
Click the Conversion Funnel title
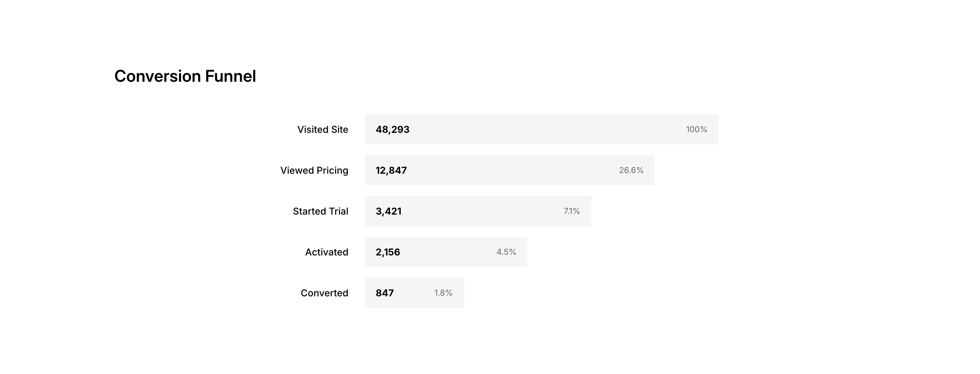(185, 76)
